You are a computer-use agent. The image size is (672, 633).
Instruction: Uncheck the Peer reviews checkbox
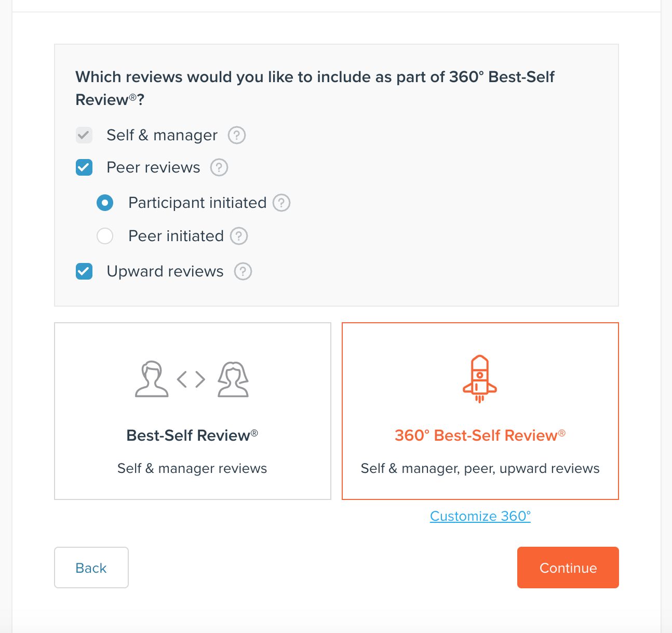(x=84, y=167)
